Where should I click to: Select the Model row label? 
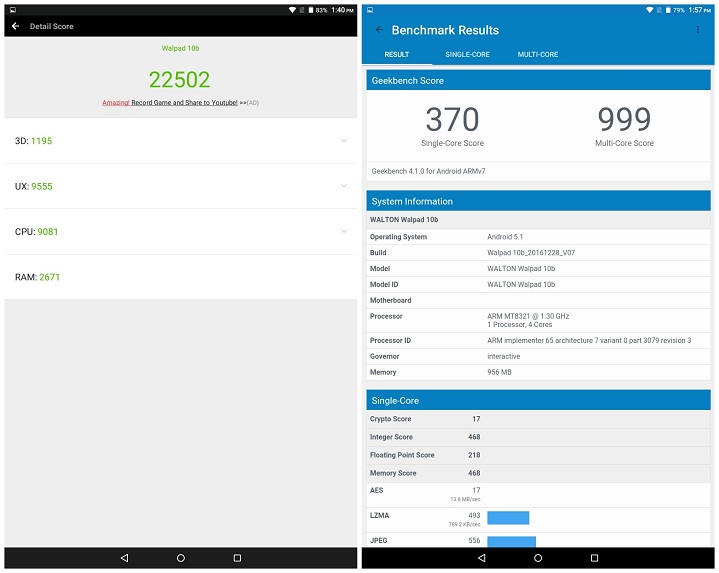[380, 269]
